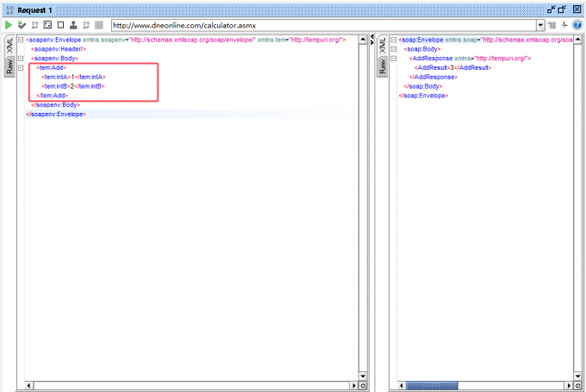This screenshot has height=392, width=586.
Task: Click the closing /tem:Add tag line
Action: (52, 96)
